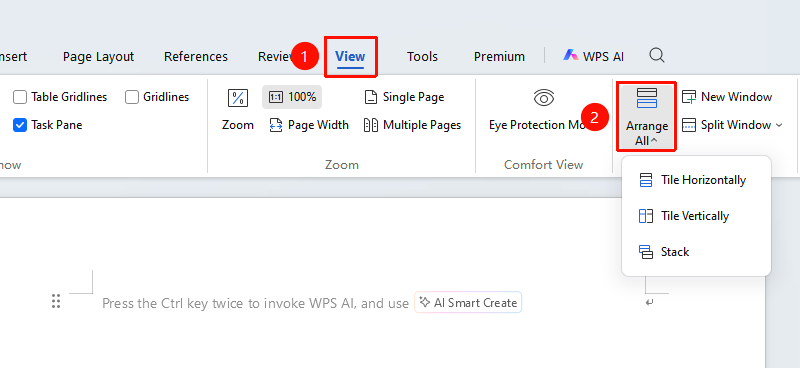
Task: Open the References tab
Action: coord(196,57)
